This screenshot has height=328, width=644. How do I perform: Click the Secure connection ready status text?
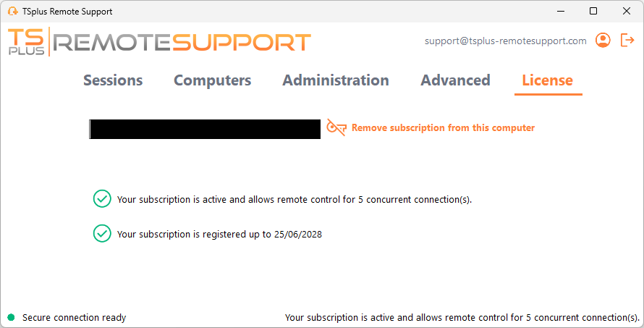pos(74,317)
